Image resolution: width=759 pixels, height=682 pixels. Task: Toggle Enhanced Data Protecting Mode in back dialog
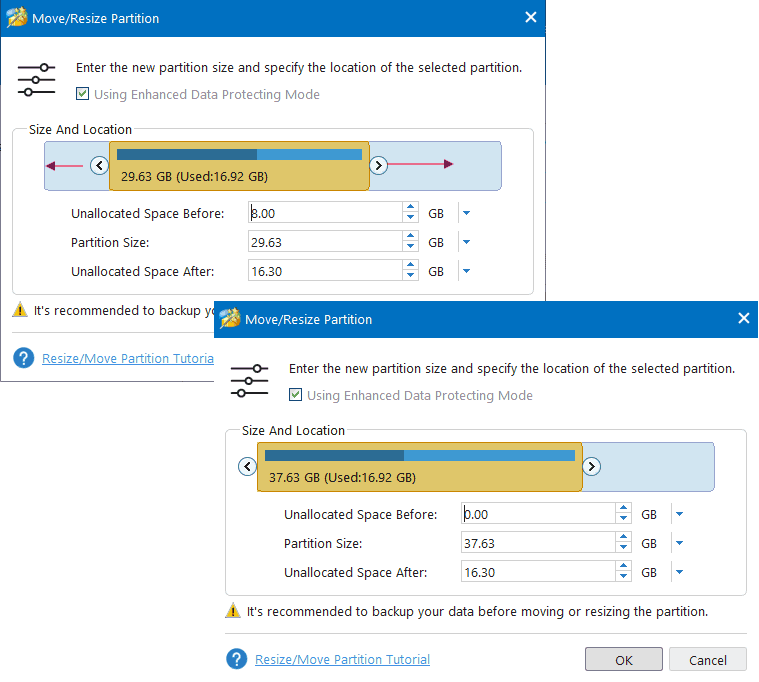[x=82, y=94]
